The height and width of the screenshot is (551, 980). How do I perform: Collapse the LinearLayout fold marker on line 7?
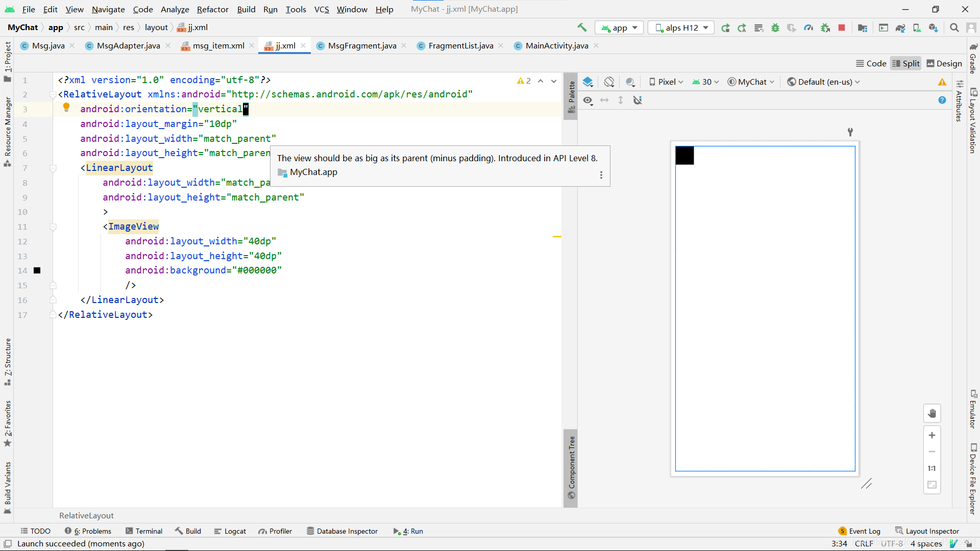coord(53,168)
